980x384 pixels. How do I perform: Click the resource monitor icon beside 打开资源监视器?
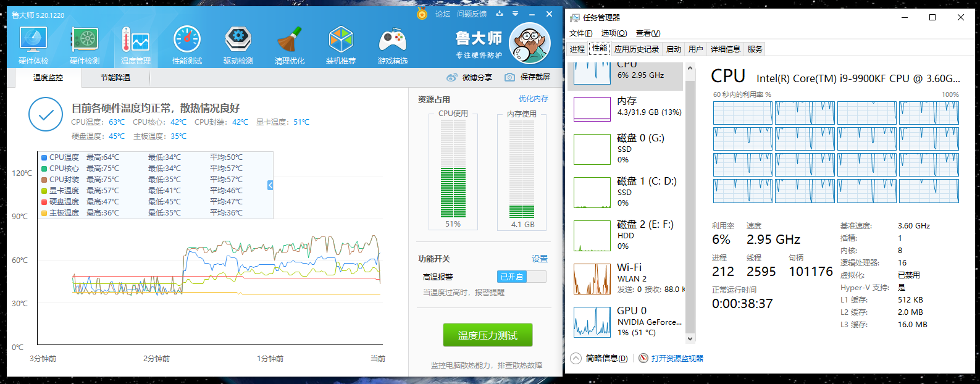(x=643, y=359)
